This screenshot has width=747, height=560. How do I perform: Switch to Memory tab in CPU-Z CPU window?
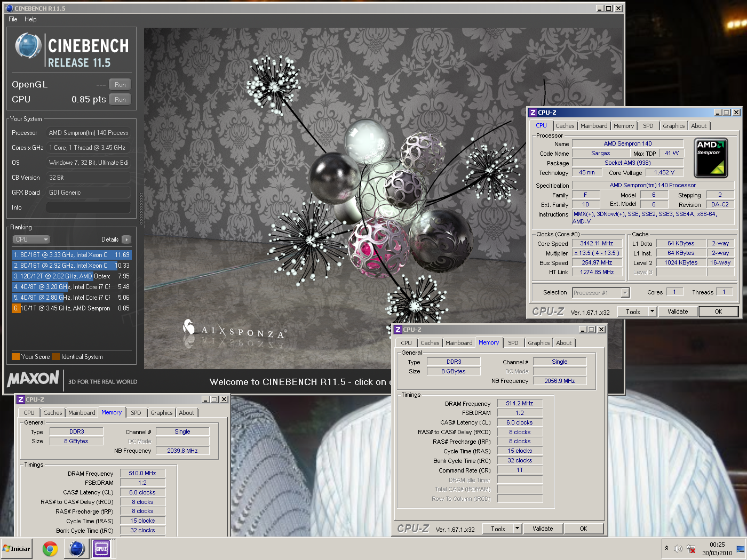click(x=624, y=126)
